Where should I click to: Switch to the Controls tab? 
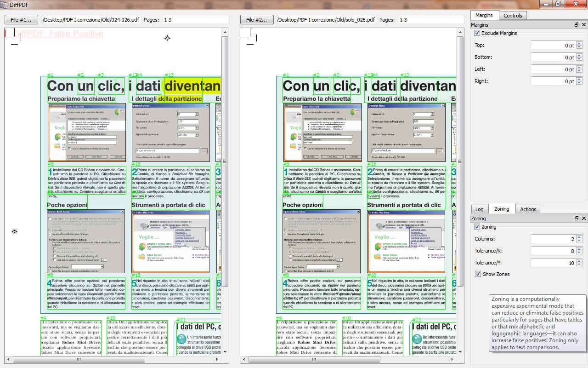pos(512,16)
